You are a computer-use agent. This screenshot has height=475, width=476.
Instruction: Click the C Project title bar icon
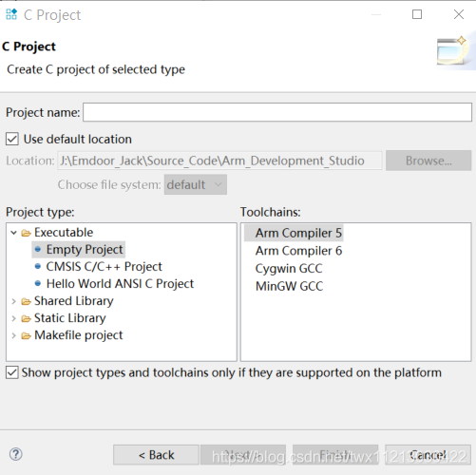[11, 14]
